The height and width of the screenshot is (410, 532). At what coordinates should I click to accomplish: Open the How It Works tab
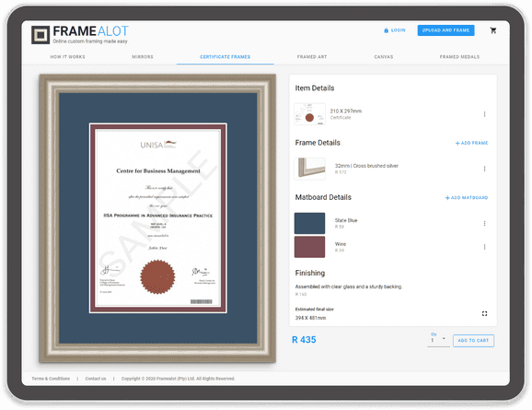click(x=67, y=57)
